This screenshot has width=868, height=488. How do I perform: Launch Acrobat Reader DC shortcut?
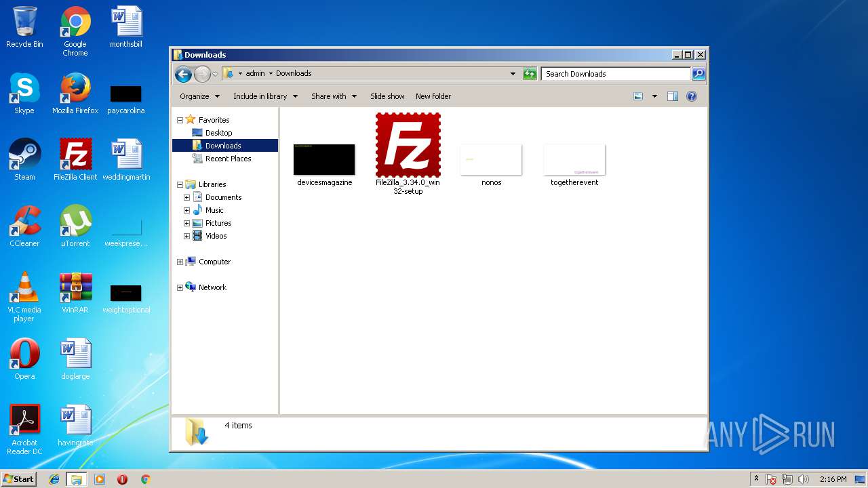tap(24, 430)
